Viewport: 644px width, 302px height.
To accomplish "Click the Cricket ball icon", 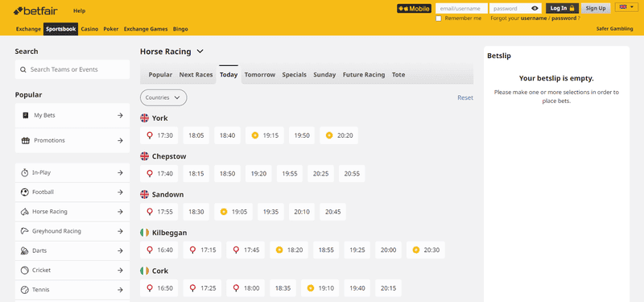I will [25, 270].
